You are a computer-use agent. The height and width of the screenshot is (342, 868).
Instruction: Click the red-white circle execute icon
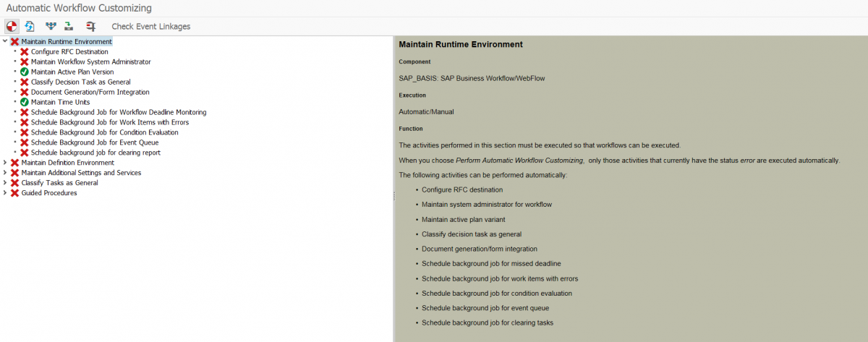click(x=12, y=27)
